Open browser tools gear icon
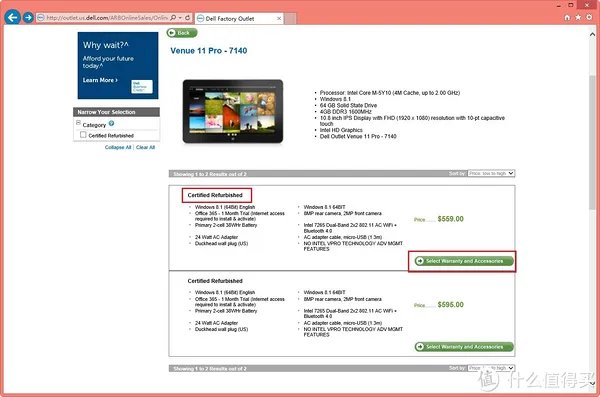 pyautogui.click(x=589, y=17)
